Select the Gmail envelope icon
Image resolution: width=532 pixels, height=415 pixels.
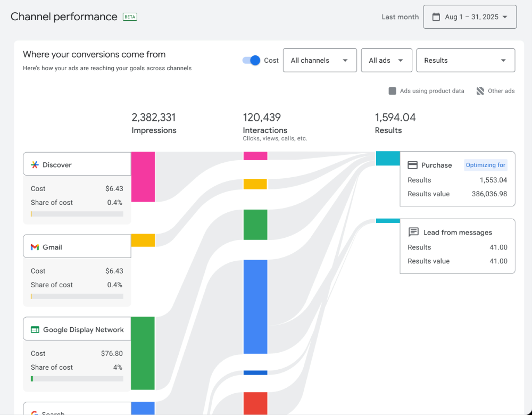click(x=35, y=246)
